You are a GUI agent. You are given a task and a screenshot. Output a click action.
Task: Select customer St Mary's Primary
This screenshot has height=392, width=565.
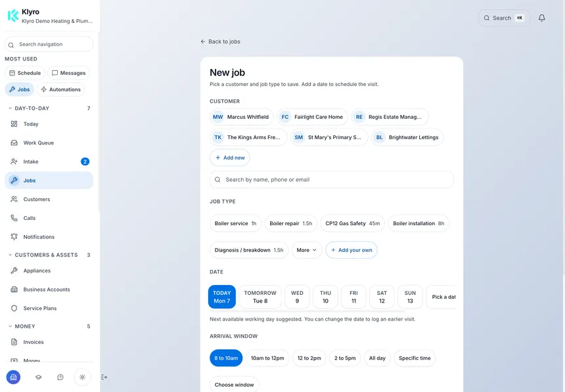tap(329, 137)
